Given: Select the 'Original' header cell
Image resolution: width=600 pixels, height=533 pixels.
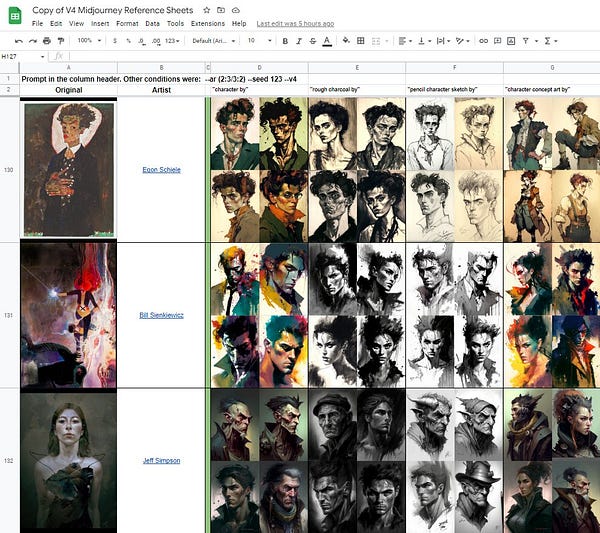Looking at the screenshot, I should point(68,90).
